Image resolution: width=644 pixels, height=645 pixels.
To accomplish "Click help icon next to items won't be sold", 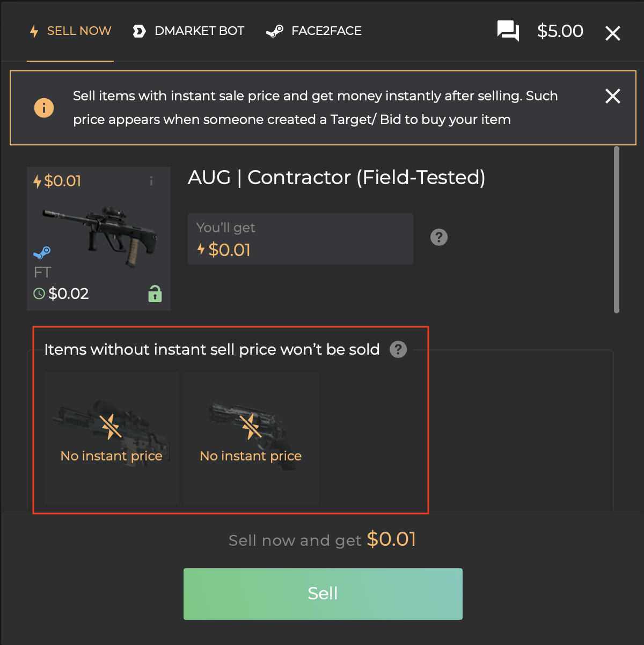I will tap(398, 349).
